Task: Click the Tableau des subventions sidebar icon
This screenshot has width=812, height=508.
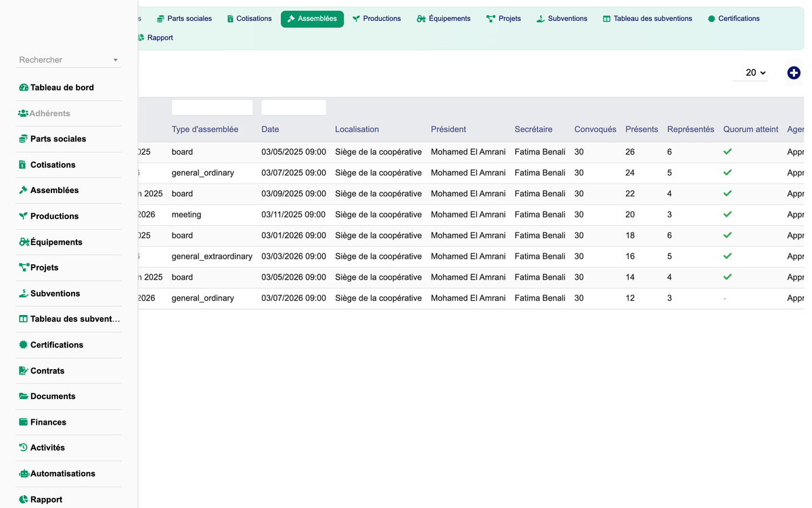Action: point(24,319)
